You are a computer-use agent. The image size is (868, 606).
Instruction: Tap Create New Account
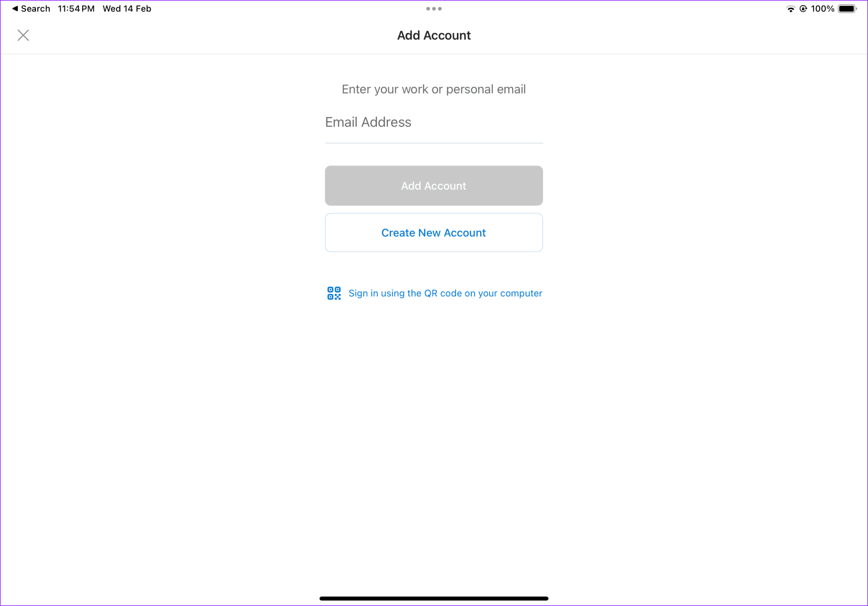tap(433, 232)
